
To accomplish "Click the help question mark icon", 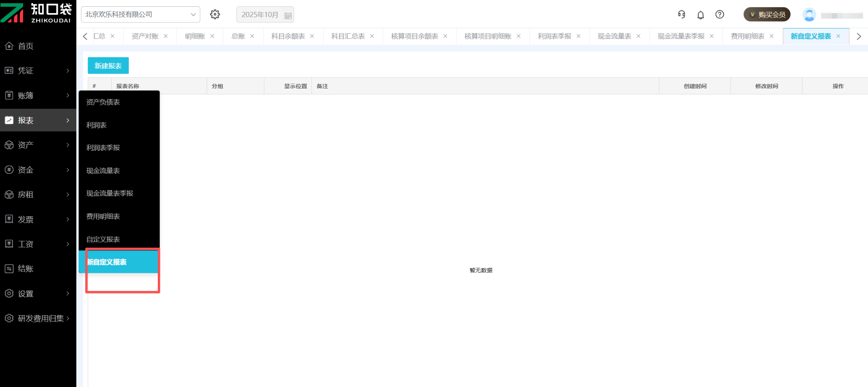I will tap(719, 14).
